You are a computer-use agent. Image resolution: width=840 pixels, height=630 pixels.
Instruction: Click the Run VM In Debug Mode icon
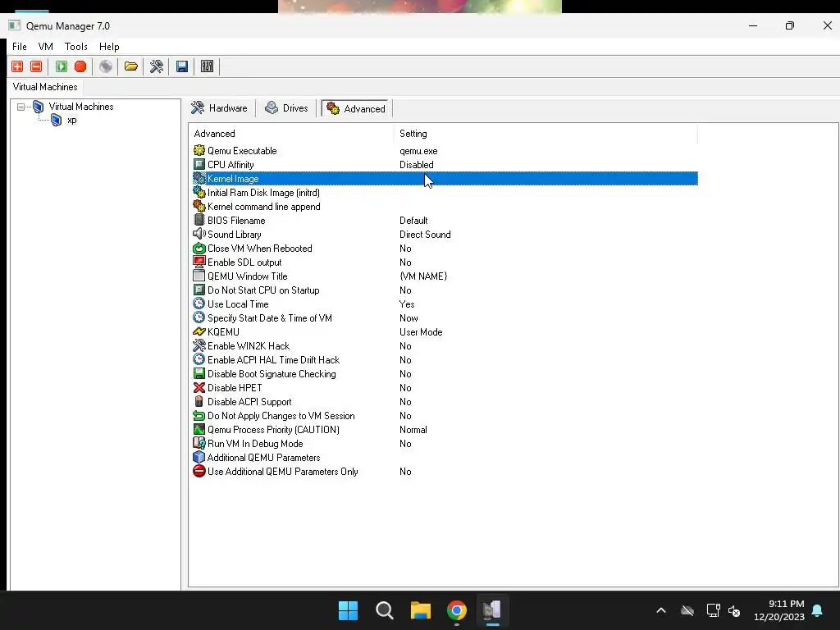(199, 443)
